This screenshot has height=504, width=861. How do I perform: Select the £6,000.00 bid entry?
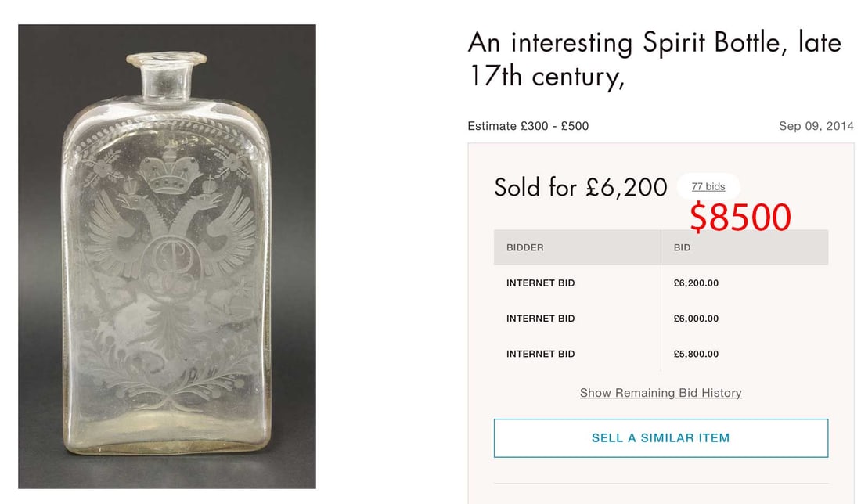click(x=696, y=319)
